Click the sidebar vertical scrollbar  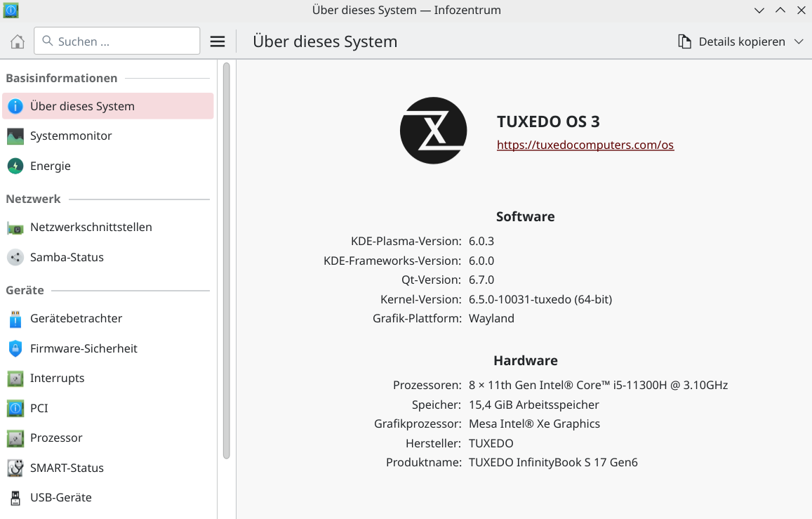click(226, 261)
